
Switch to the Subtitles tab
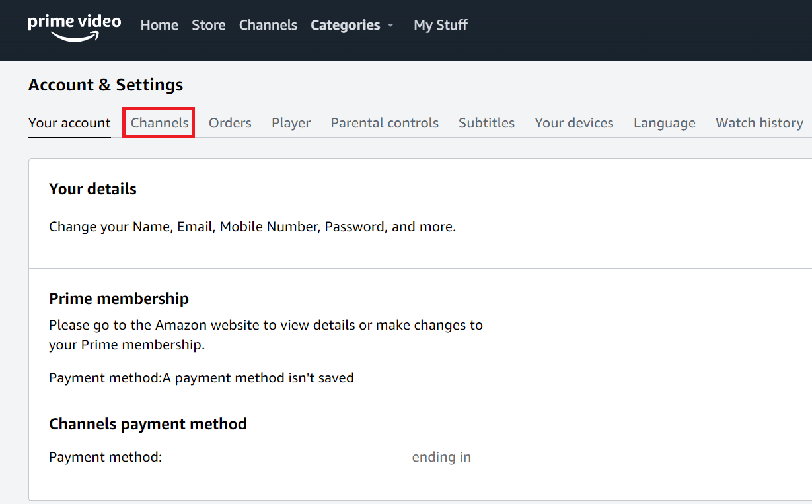(x=486, y=122)
